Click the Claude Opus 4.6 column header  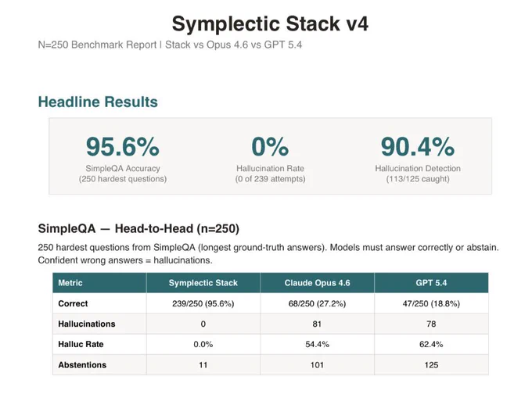coord(317,283)
